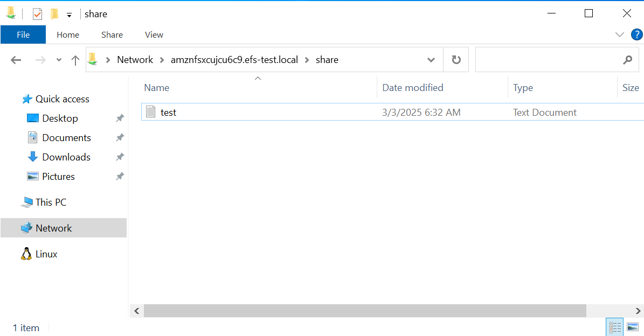Select This PC in navigation pane
The image size is (644, 336).
(x=51, y=202)
